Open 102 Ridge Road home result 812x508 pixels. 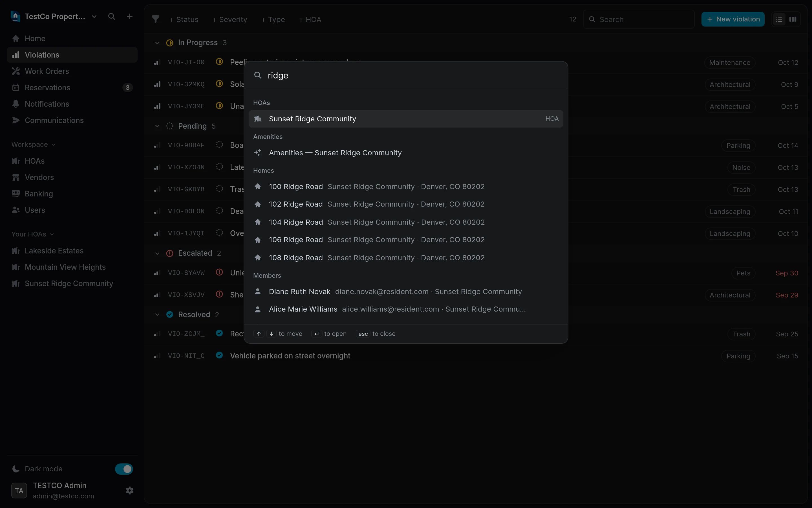(x=406, y=204)
